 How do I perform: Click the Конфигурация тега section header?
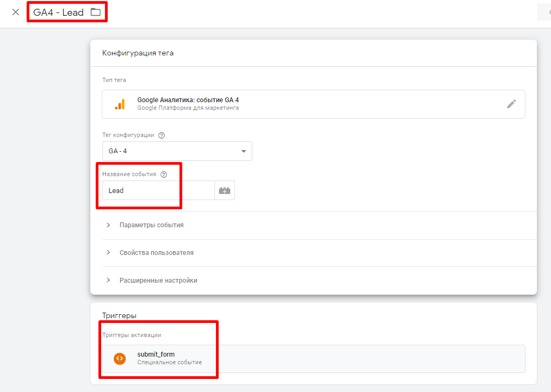[138, 53]
